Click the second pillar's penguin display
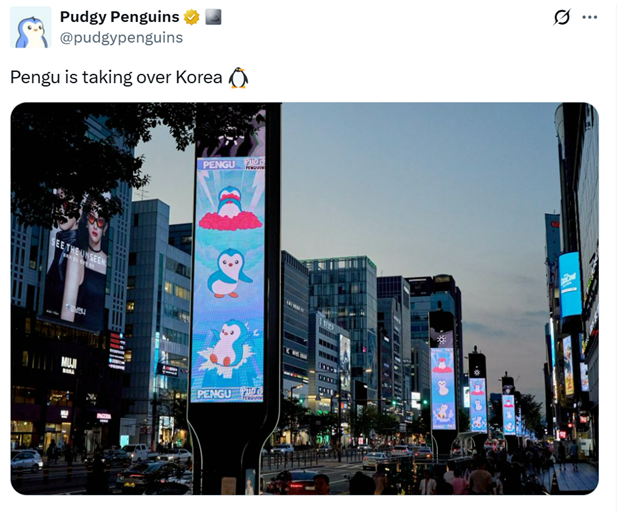 coord(443,388)
